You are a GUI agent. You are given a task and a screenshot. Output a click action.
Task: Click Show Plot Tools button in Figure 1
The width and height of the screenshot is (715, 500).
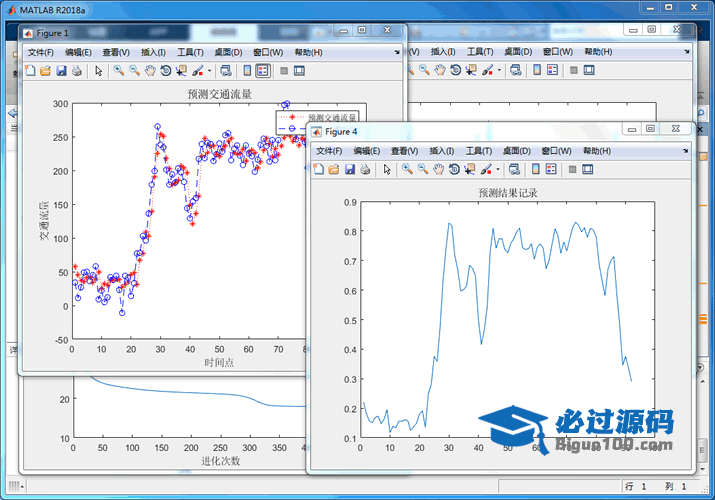click(x=300, y=71)
